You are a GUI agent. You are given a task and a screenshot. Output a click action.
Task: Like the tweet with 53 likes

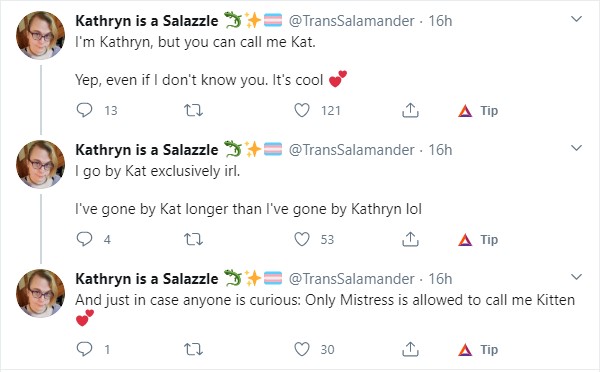[302, 240]
